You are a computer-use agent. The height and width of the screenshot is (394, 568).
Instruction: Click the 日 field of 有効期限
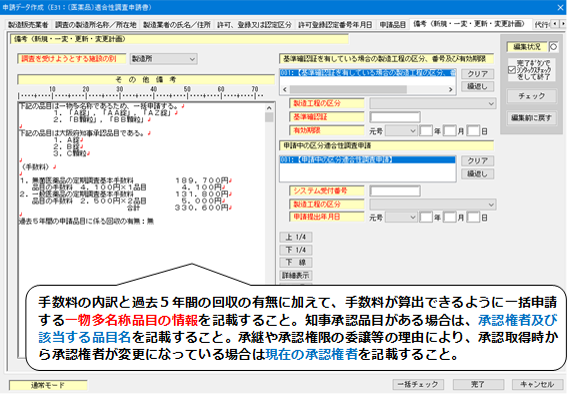[x=473, y=131]
